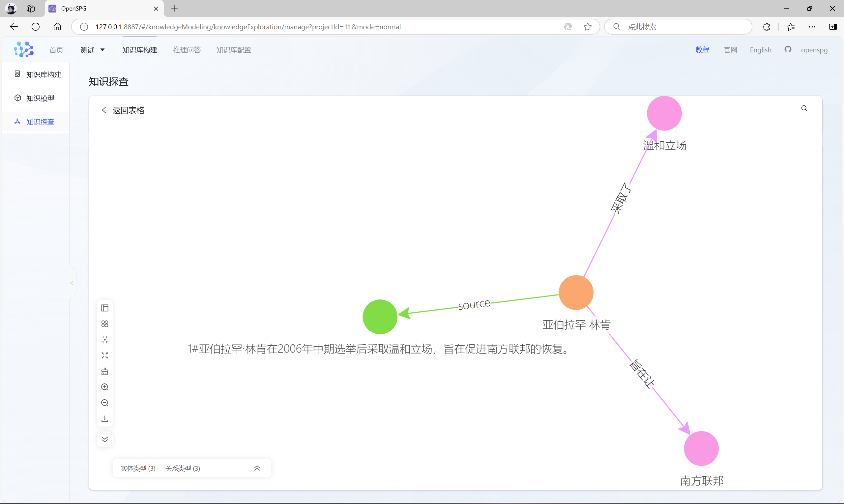The image size is (844, 504).
Task: Download the graph image
Action: (x=105, y=419)
